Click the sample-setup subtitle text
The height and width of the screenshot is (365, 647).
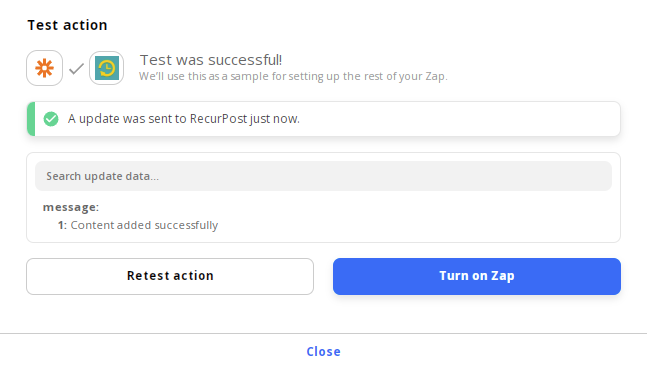pos(293,76)
